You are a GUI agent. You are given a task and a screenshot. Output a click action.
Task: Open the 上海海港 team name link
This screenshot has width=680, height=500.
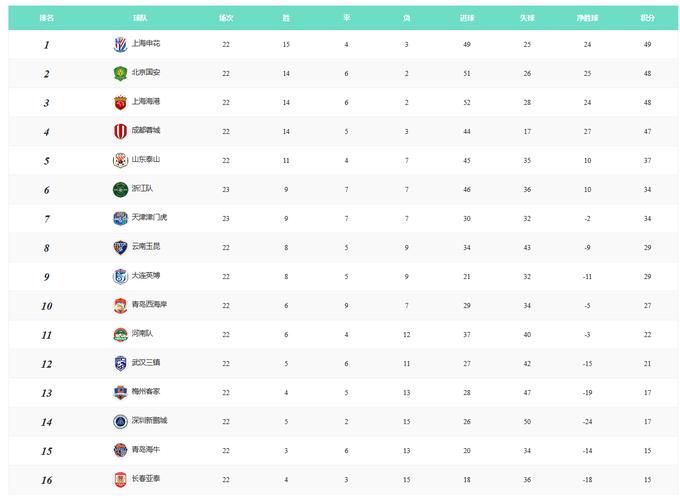click(146, 102)
